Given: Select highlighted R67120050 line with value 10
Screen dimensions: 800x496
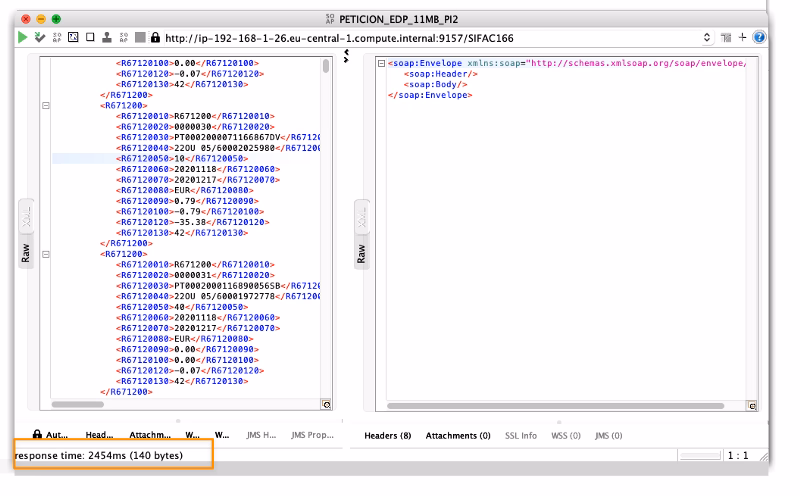Looking at the screenshot, I should coord(182,159).
